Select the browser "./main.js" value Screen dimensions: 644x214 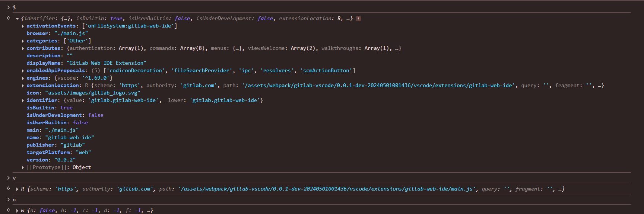point(71,33)
